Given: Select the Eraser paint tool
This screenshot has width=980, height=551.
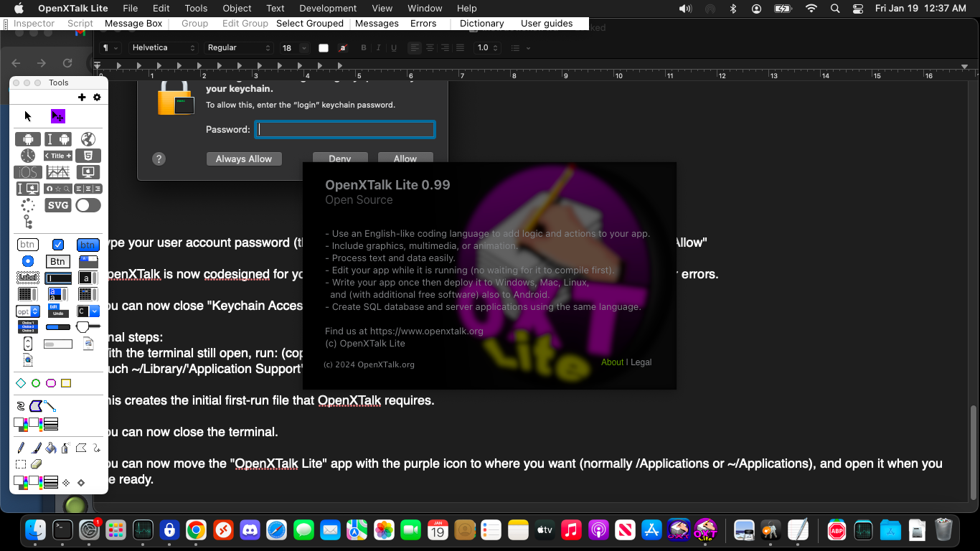Looking at the screenshot, I should coord(36,464).
